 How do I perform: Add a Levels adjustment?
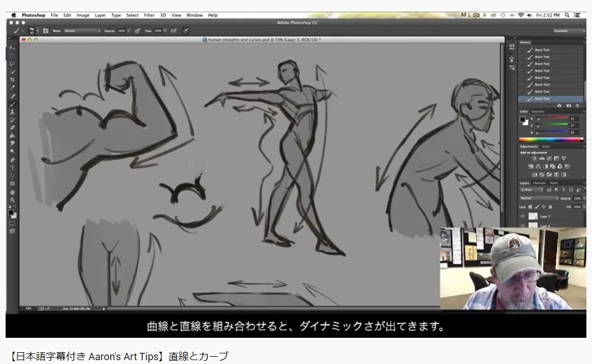click(542, 159)
